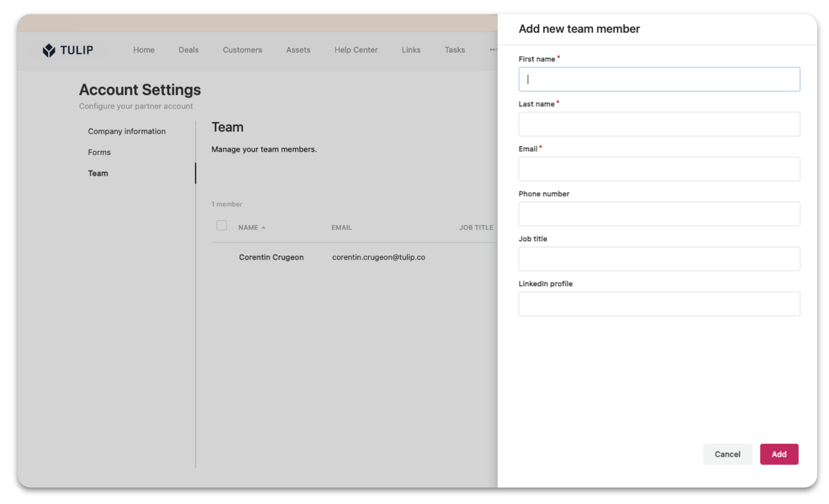Click the Tulip logo icon
Screen dimensions: 829x504
(x=49, y=50)
